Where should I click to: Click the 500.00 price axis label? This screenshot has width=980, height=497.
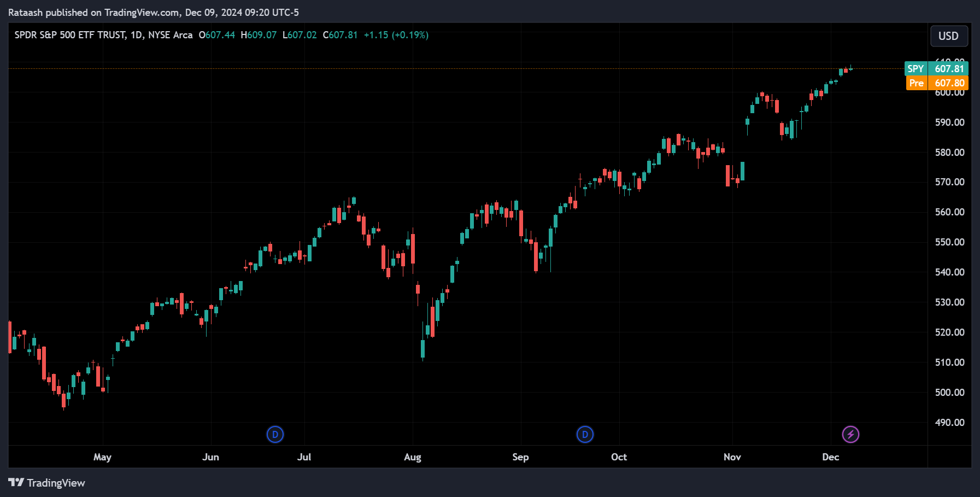950,393
